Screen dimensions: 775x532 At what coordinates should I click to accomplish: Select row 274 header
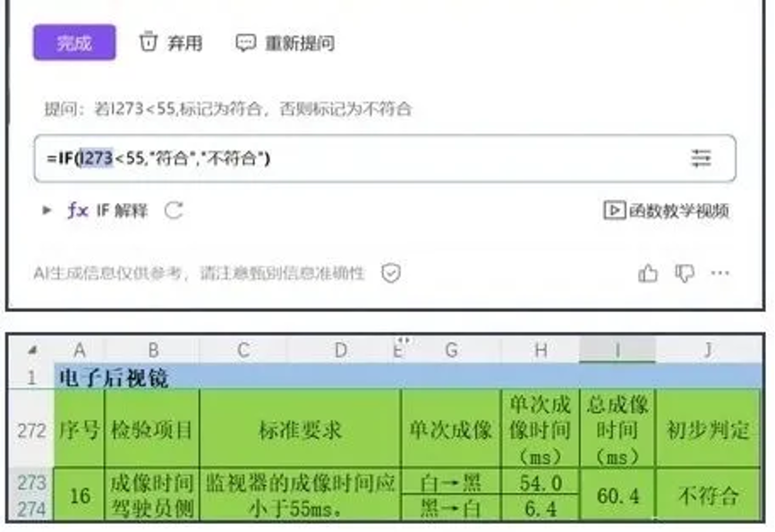[31, 509]
